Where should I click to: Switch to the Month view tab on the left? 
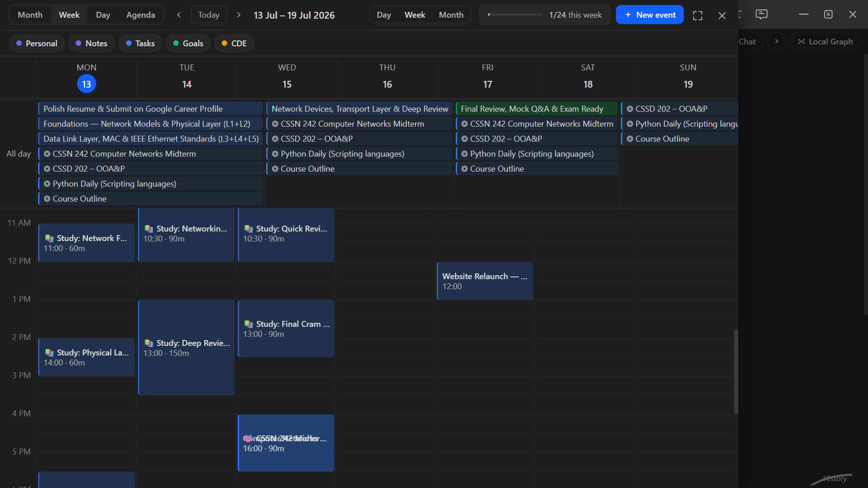coord(30,15)
